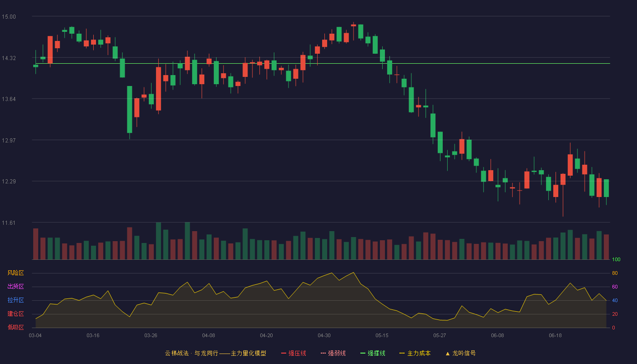The image size is (637, 364).
Task: Select the 出货区 zone label
Action: coord(15,287)
